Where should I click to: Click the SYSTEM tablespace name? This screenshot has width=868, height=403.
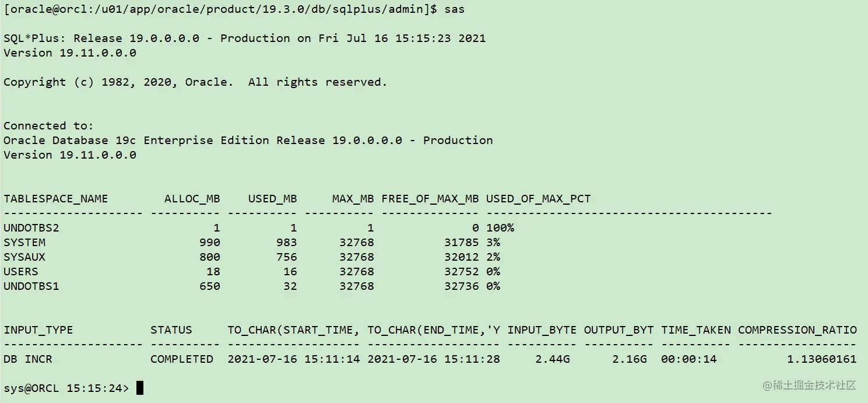[x=24, y=242]
